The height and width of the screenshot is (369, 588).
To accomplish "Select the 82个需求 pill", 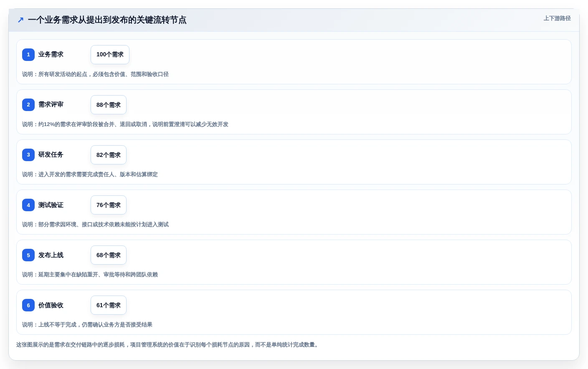I will [x=109, y=155].
